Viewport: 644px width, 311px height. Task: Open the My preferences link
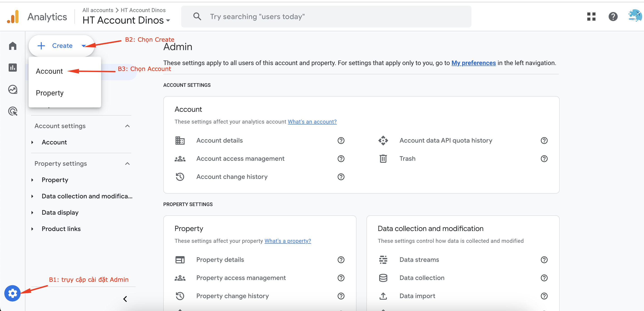click(473, 63)
